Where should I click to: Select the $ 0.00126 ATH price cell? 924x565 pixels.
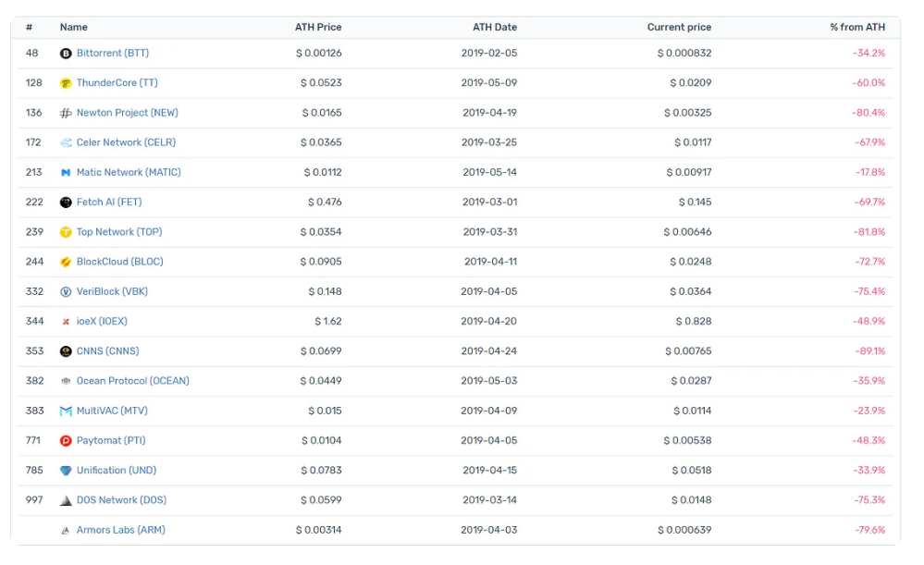point(319,53)
